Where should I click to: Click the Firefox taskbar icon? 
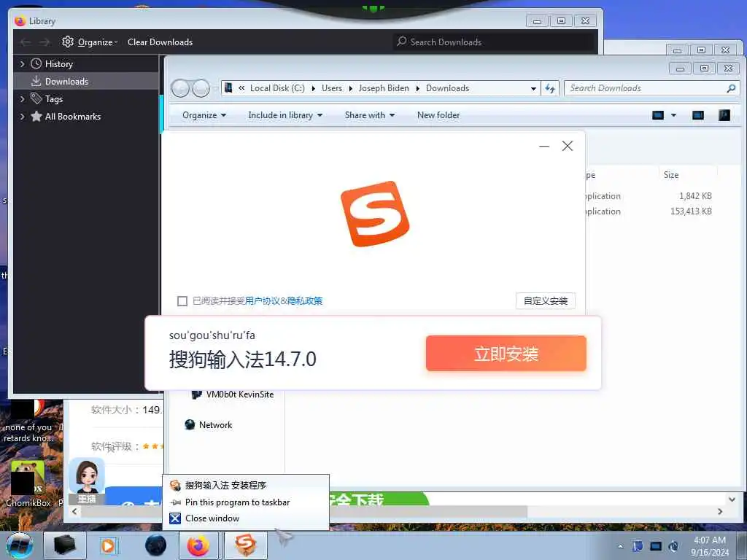pyautogui.click(x=198, y=545)
